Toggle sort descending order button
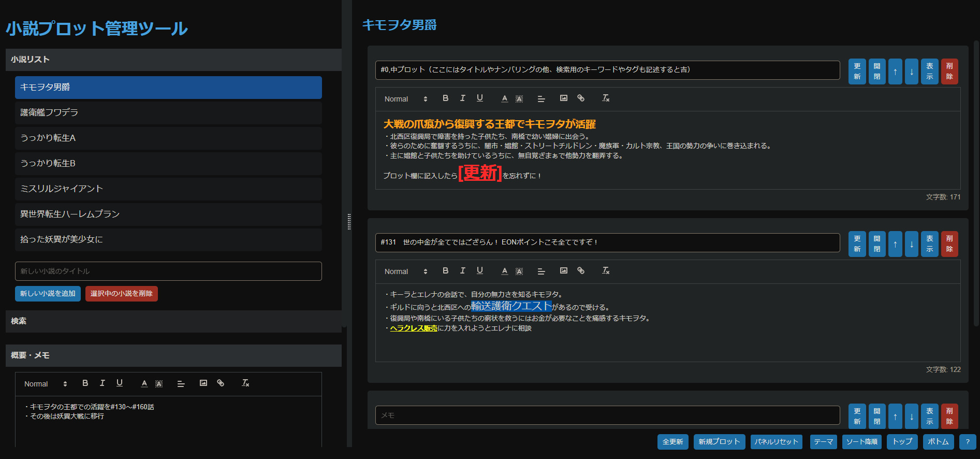 pos(862,442)
